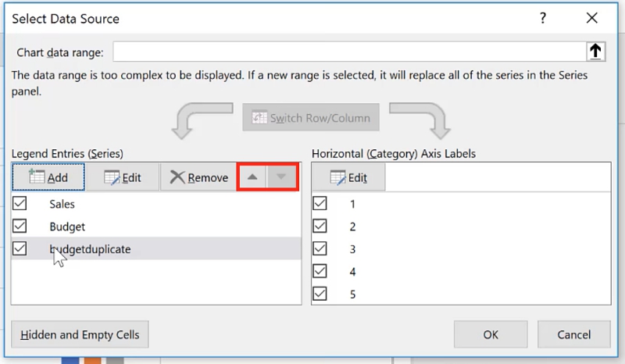
Task: Open the dialog help question mark
Action: tap(543, 18)
